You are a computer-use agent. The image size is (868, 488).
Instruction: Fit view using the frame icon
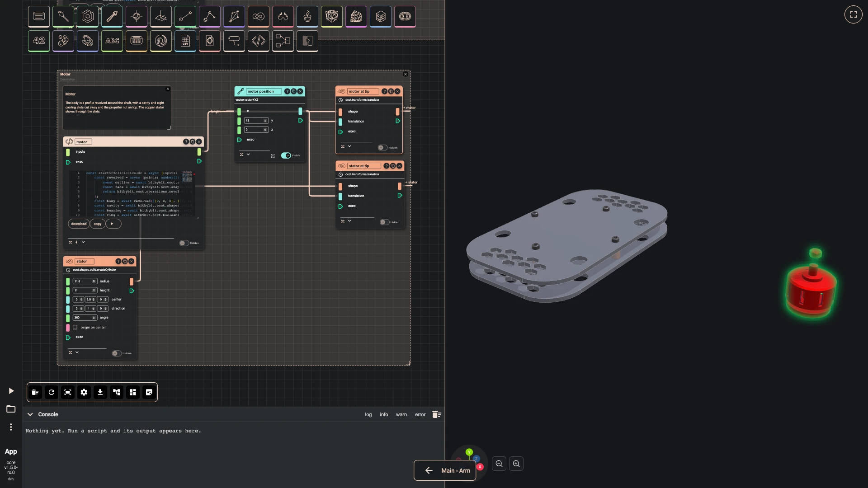tap(68, 392)
